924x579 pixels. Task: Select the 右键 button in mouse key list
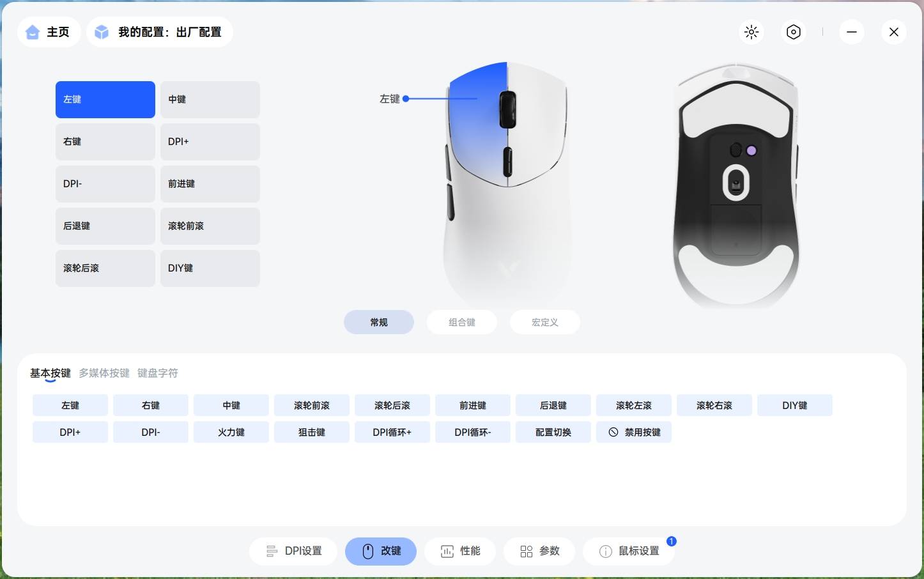(105, 142)
